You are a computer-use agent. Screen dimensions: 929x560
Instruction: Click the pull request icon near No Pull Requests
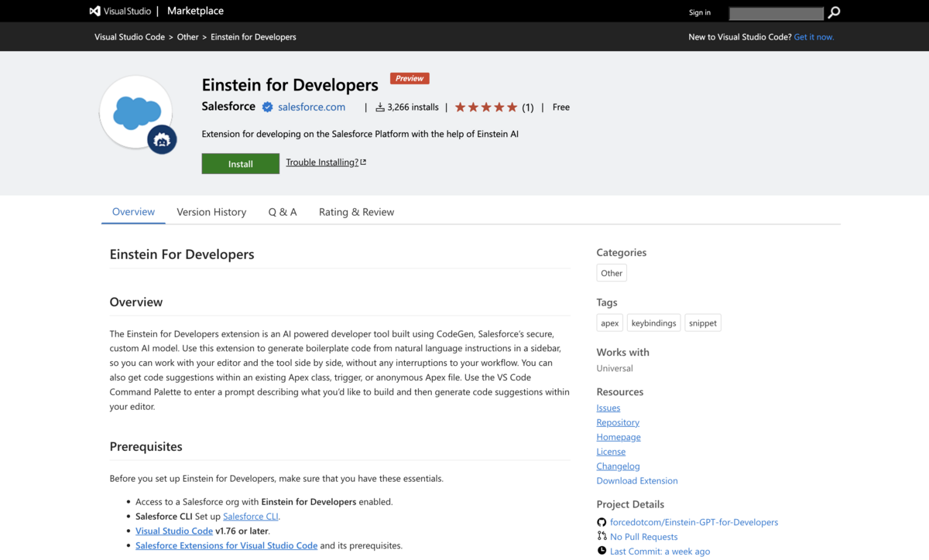[x=602, y=536]
